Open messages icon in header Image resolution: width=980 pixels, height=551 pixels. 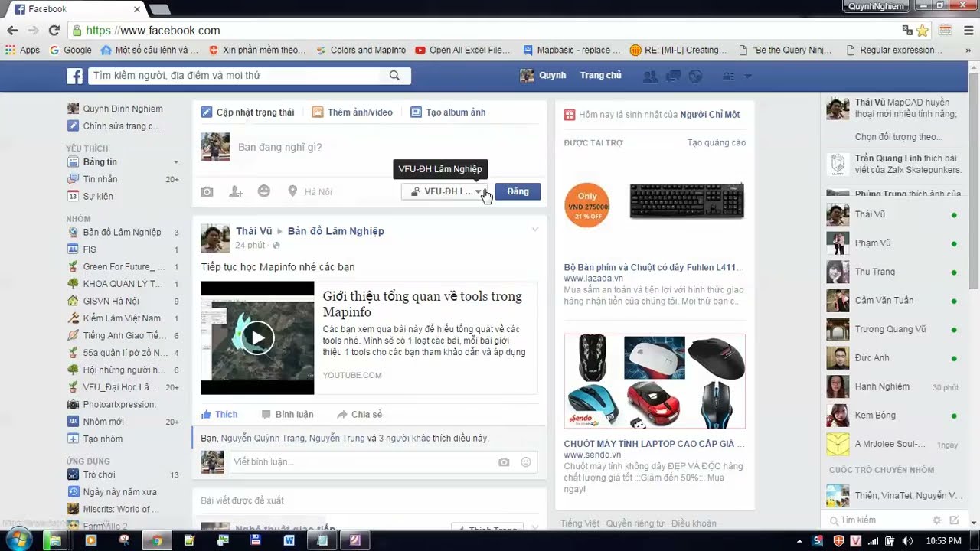(674, 76)
